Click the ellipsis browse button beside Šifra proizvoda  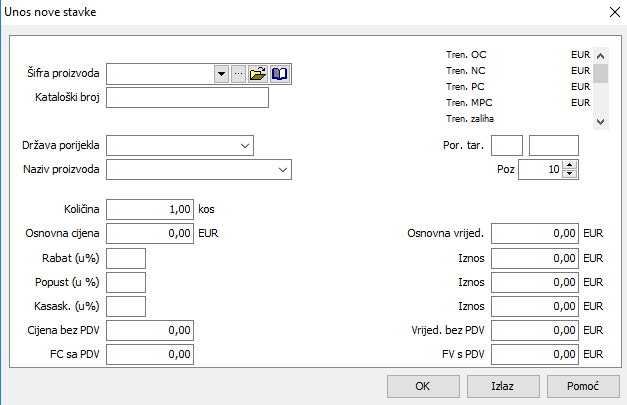click(238, 74)
